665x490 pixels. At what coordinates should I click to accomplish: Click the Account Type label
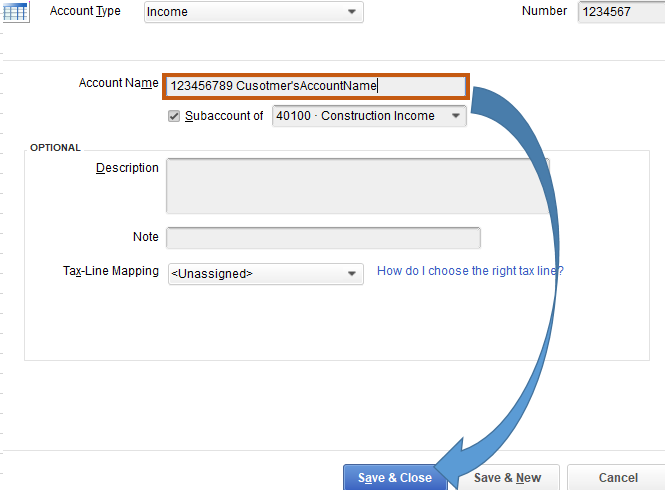coord(85,11)
